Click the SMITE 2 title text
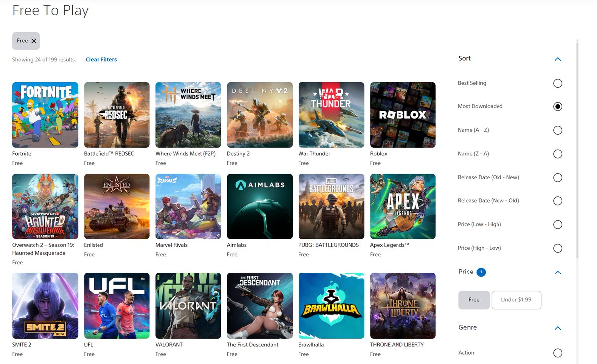 pos(23,345)
